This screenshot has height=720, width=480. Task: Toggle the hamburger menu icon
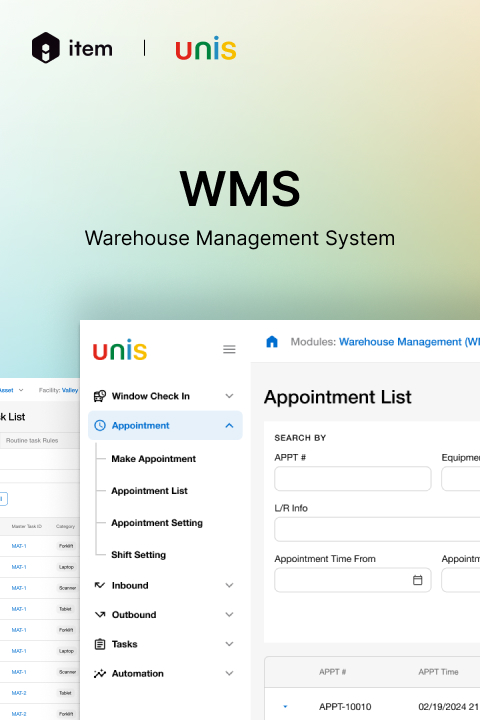[x=229, y=349]
